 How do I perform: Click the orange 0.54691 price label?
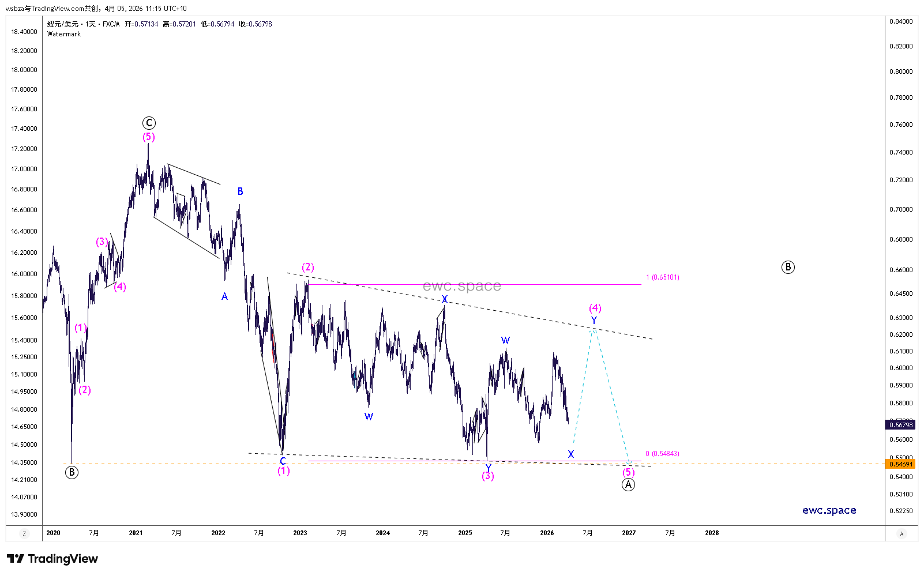pos(900,464)
